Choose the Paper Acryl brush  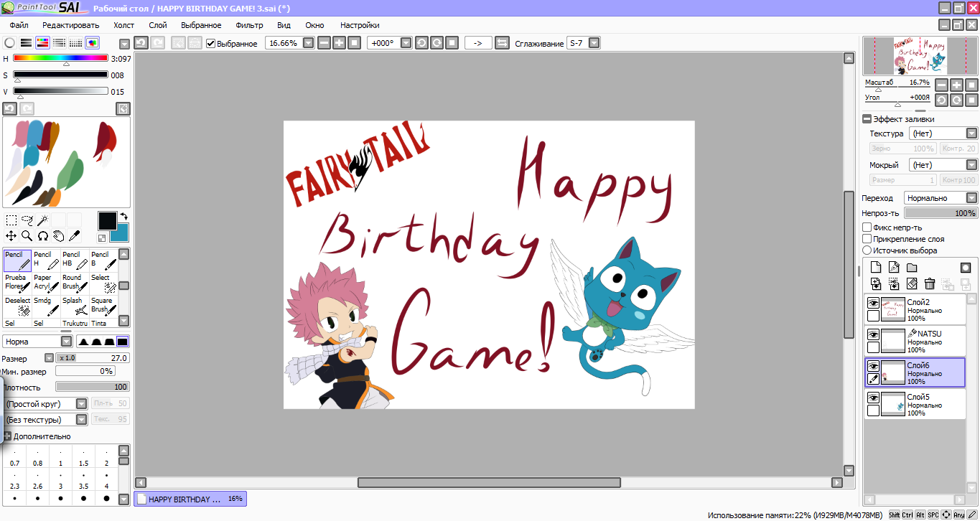(x=46, y=282)
